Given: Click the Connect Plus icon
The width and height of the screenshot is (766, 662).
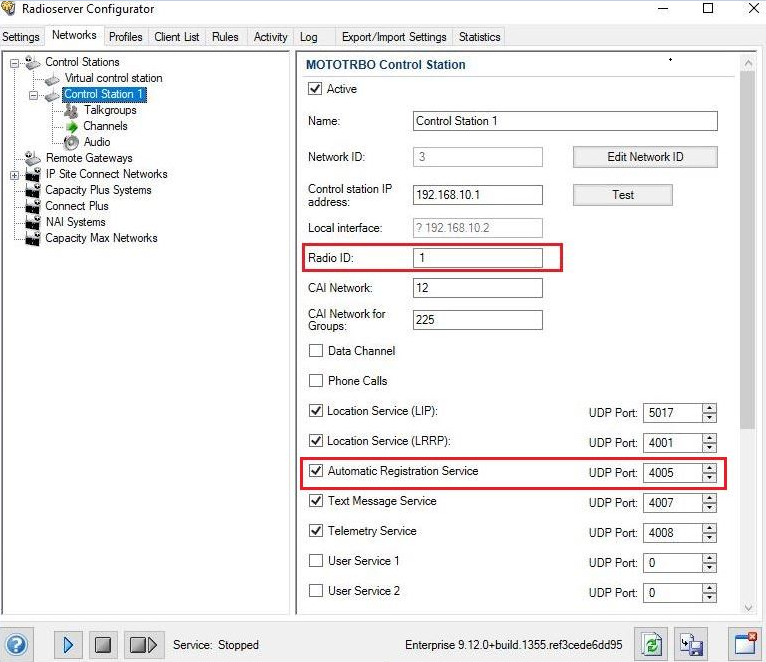Looking at the screenshot, I should tap(33, 206).
